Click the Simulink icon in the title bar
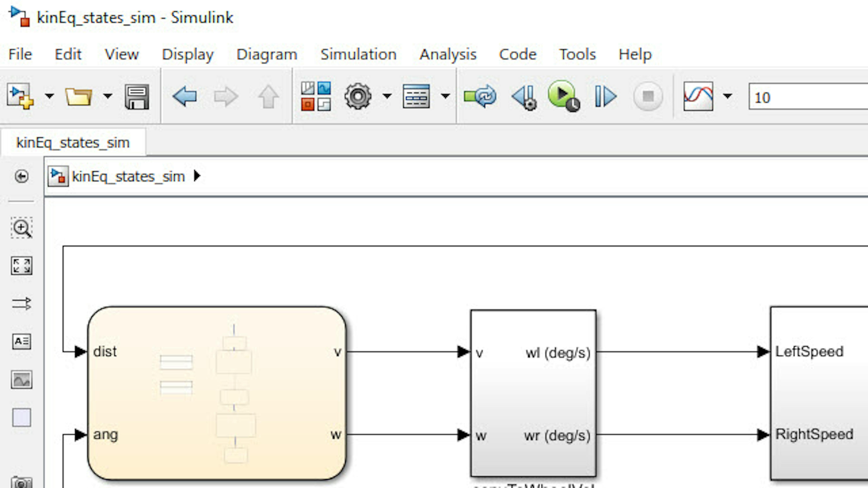This screenshot has height=488, width=868. point(20,17)
